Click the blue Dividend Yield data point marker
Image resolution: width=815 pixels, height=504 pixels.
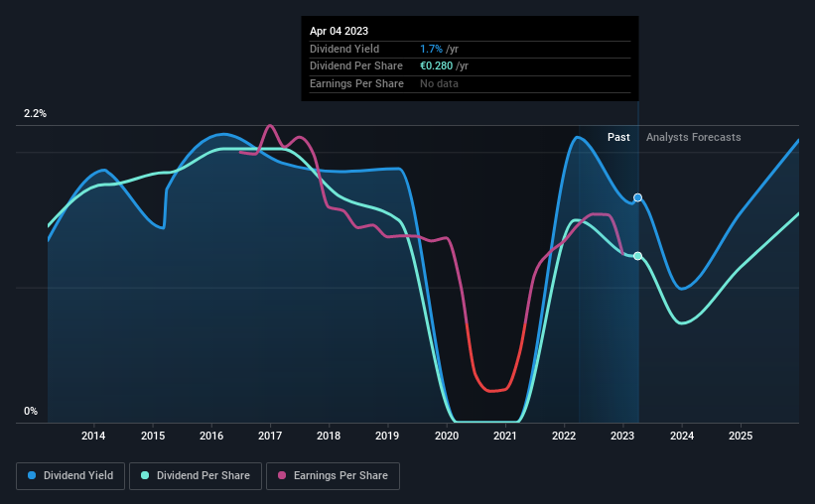(x=637, y=197)
